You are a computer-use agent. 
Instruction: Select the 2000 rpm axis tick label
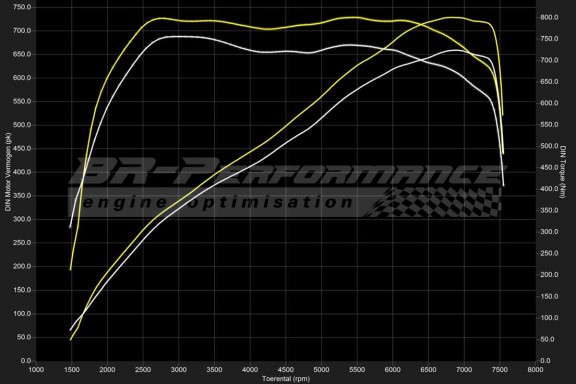(x=107, y=369)
